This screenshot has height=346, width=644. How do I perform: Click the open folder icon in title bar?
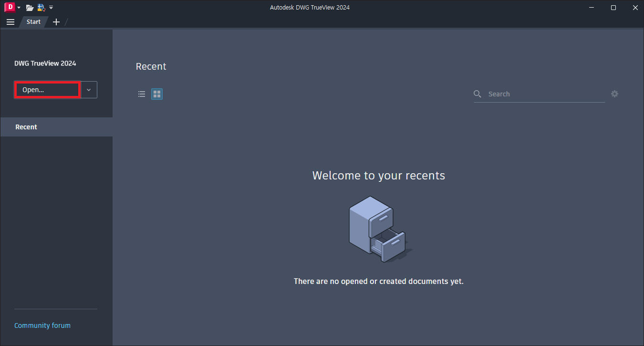(x=30, y=8)
